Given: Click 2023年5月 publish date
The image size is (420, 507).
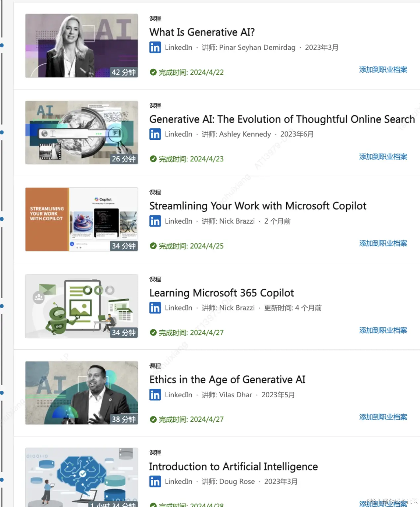Looking at the screenshot, I should coord(278,395).
